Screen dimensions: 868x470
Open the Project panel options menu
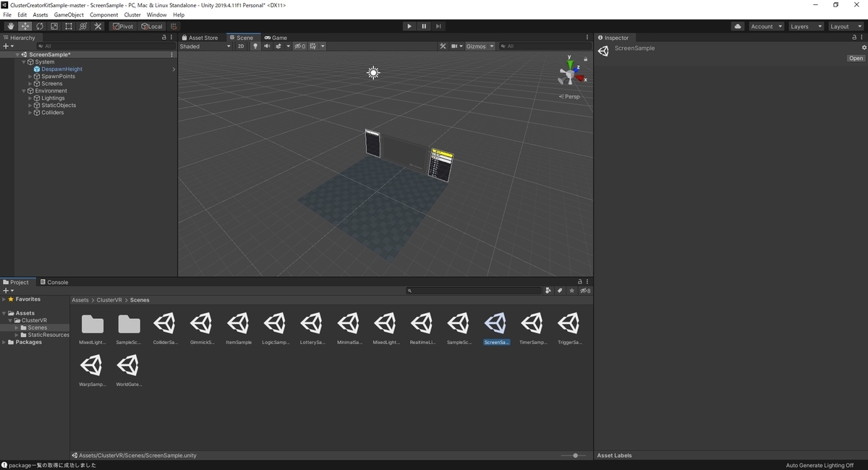pyautogui.click(x=588, y=282)
